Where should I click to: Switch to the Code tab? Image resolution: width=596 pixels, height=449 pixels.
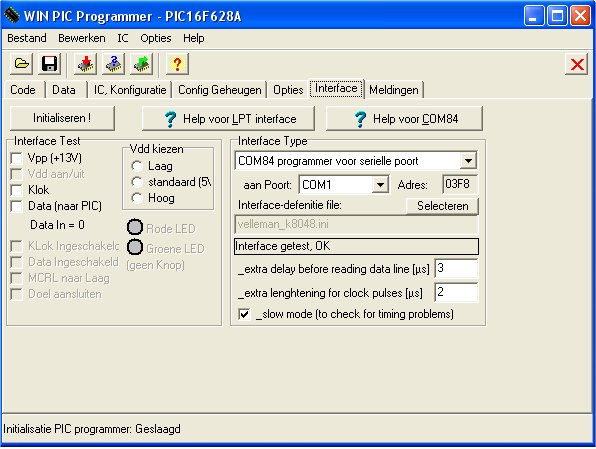pyautogui.click(x=23, y=90)
